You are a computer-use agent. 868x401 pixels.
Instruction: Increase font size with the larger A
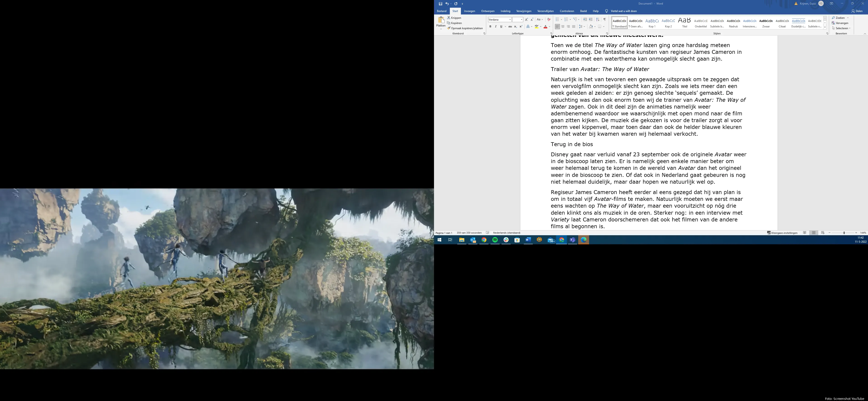point(527,19)
